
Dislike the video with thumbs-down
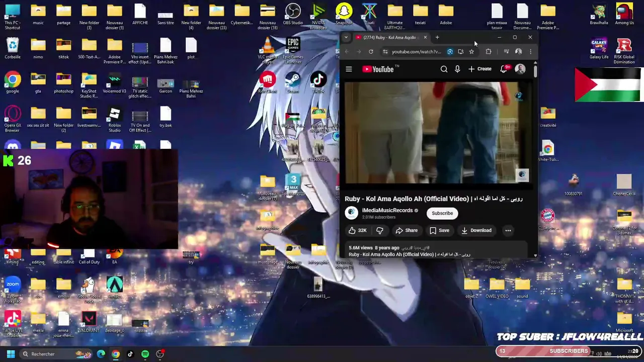click(380, 230)
